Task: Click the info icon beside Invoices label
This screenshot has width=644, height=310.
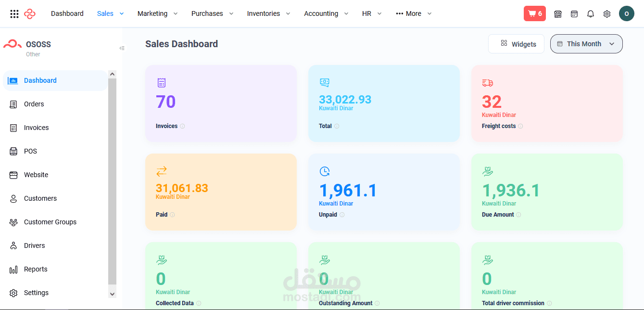Action: [182, 126]
